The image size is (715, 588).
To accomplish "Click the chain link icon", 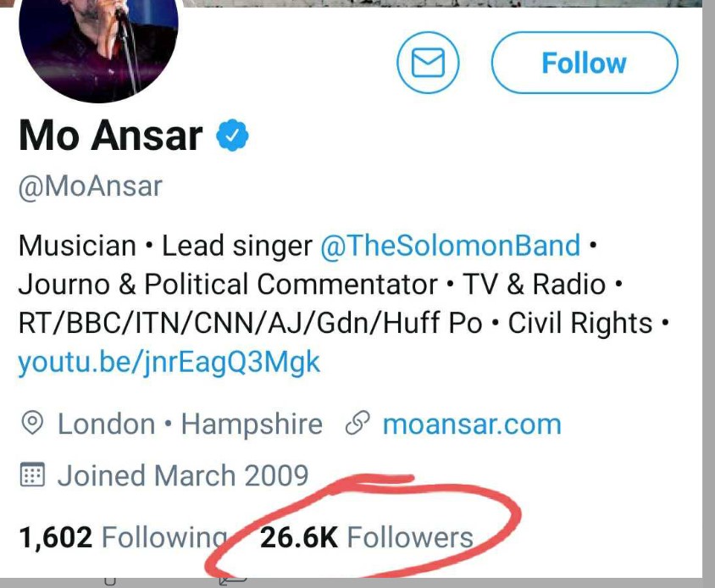I will (x=358, y=423).
